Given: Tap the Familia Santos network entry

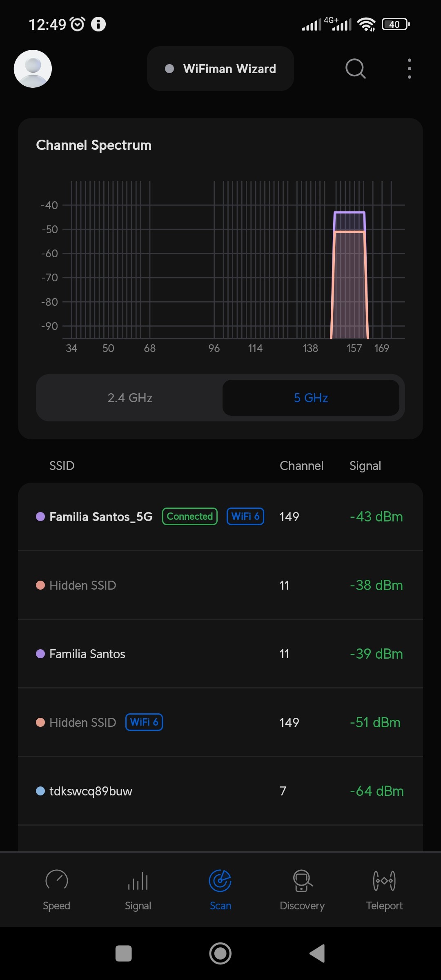Looking at the screenshot, I should pos(220,654).
